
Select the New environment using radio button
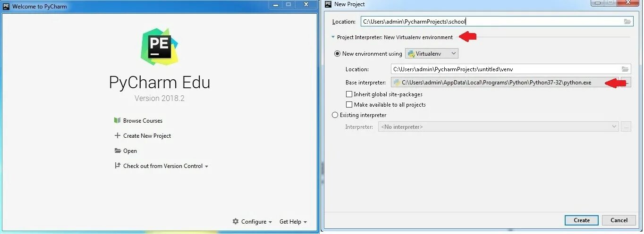pos(337,54)
